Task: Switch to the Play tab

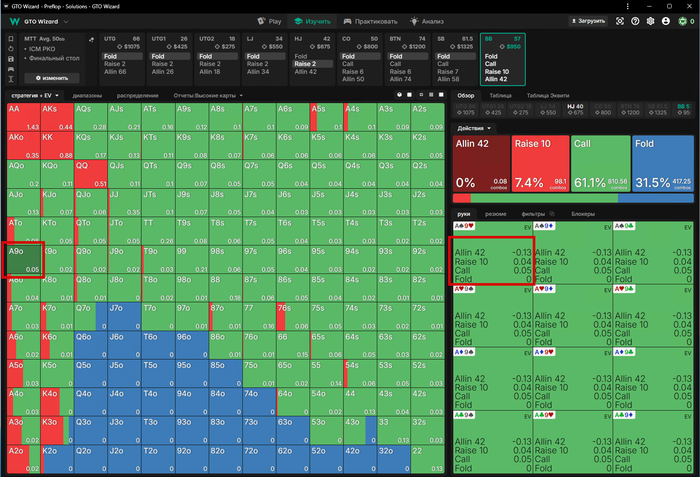Action: tap(269, 21)
